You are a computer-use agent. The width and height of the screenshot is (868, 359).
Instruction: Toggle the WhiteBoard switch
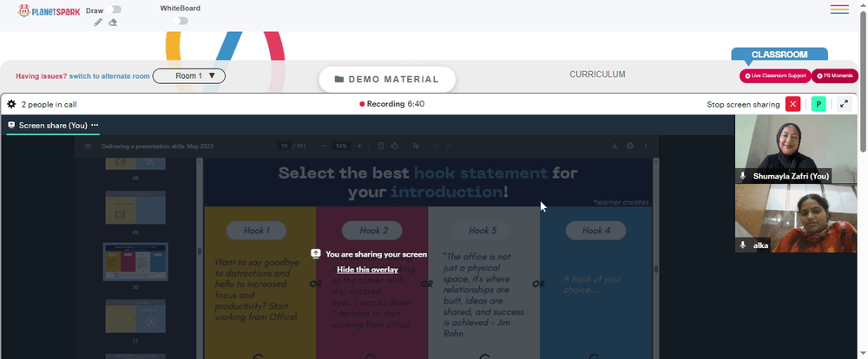(181, 21)
